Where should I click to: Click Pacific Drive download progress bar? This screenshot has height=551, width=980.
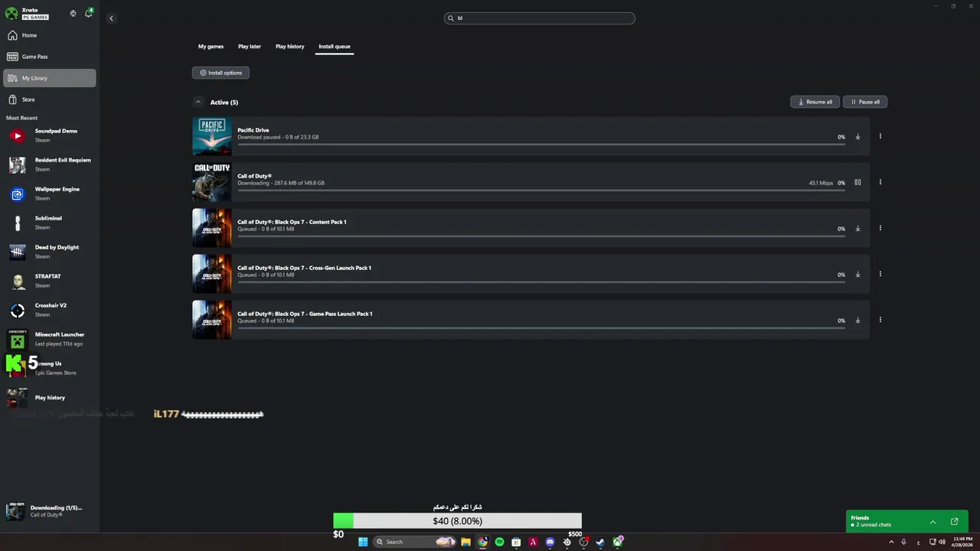541,144
